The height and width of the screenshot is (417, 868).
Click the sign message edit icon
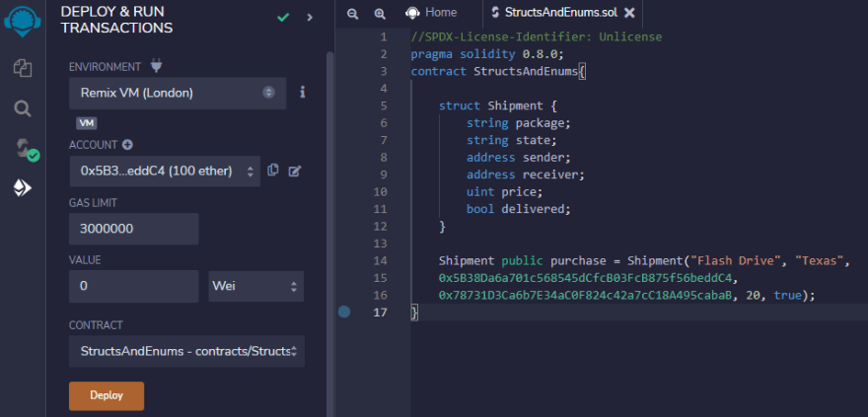(294, 171)
